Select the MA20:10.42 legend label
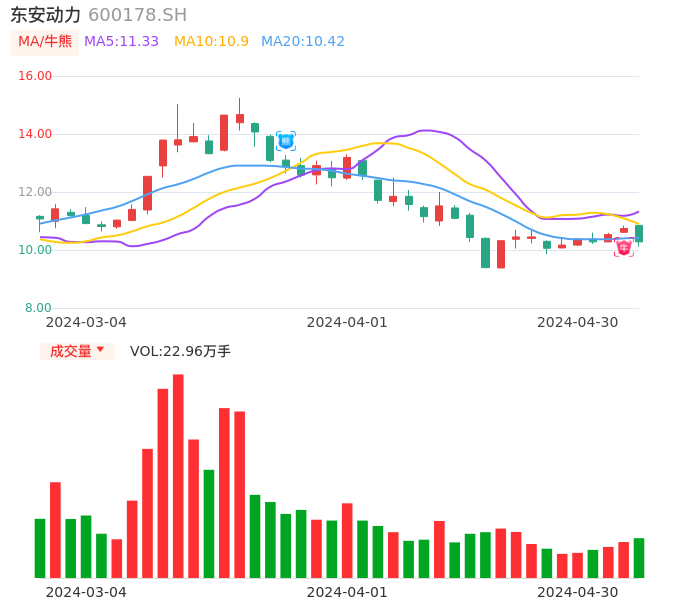 (x=303, y=42)
